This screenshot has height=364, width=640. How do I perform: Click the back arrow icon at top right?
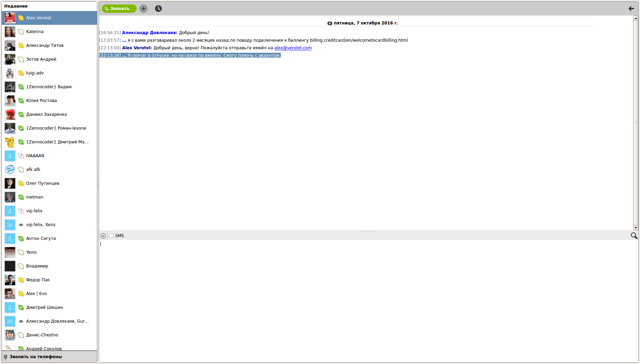coord(631,9)
